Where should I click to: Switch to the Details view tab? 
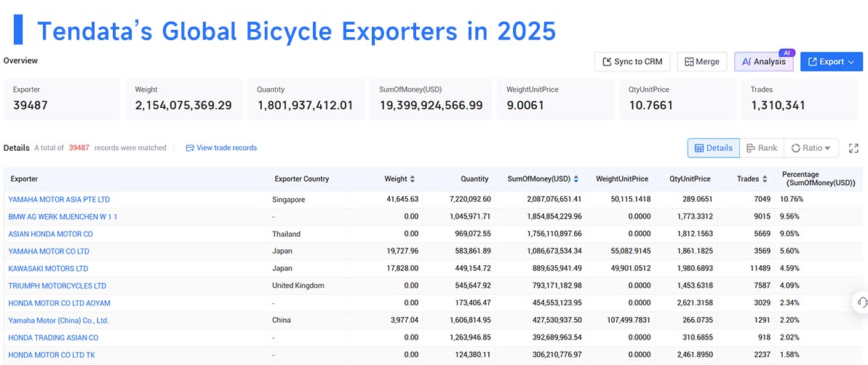tap(714, 148)
